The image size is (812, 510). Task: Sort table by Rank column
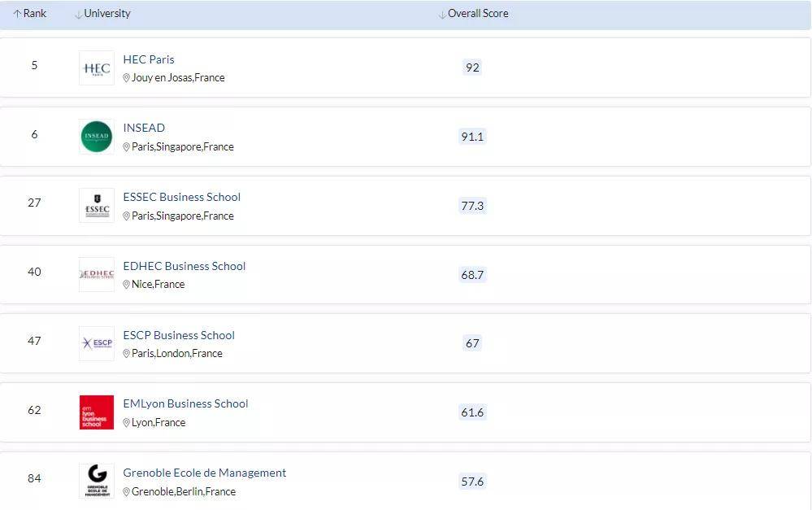(x=30, y=14)
